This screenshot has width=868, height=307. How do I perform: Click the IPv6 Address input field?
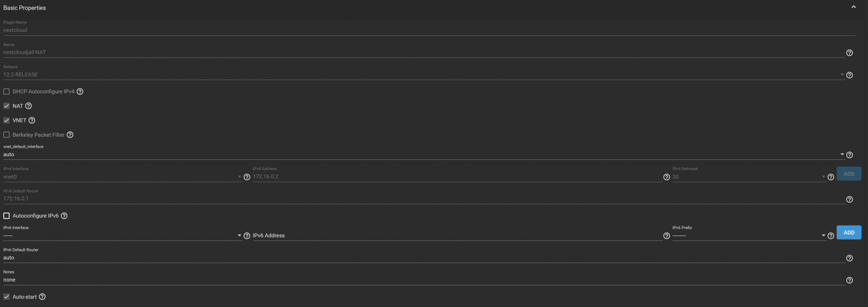pyautogui.click(x=457, y=235)
